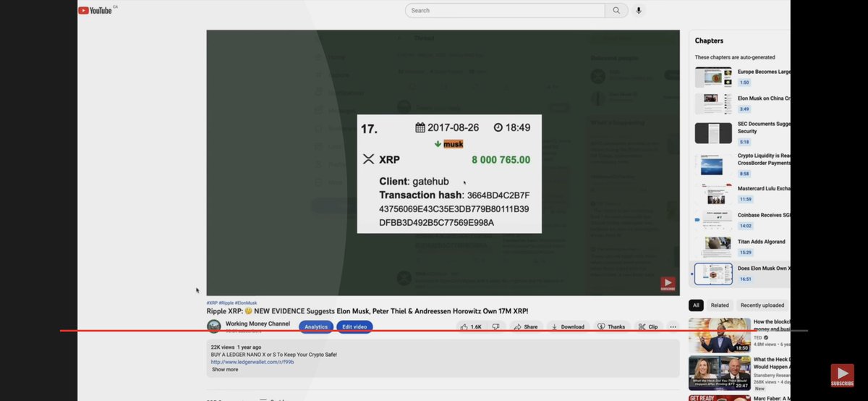Screen dimensions: 868x401
Task: Click the 5:18 chapter timestamp
Action: (744, 142)
